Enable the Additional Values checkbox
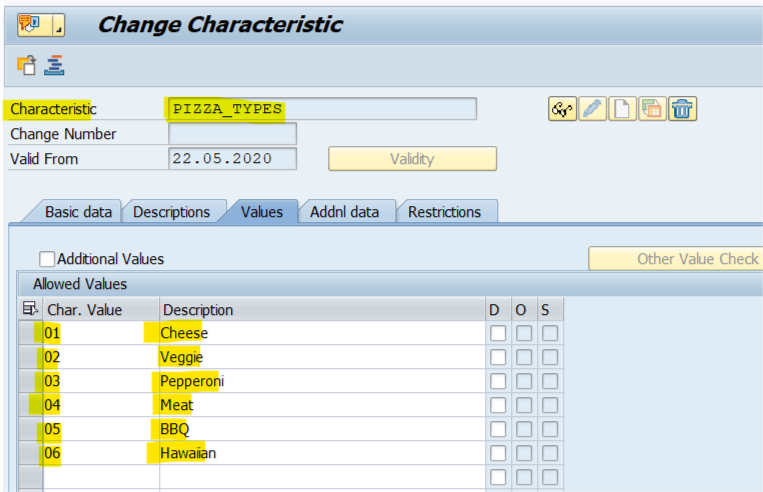763x492 pixels. coord(47,259)
